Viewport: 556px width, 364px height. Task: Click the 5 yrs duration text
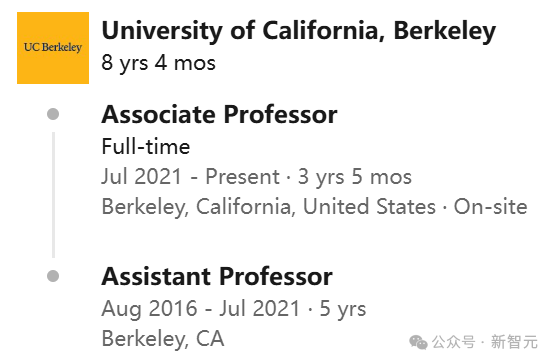click(x=343, y=309)
